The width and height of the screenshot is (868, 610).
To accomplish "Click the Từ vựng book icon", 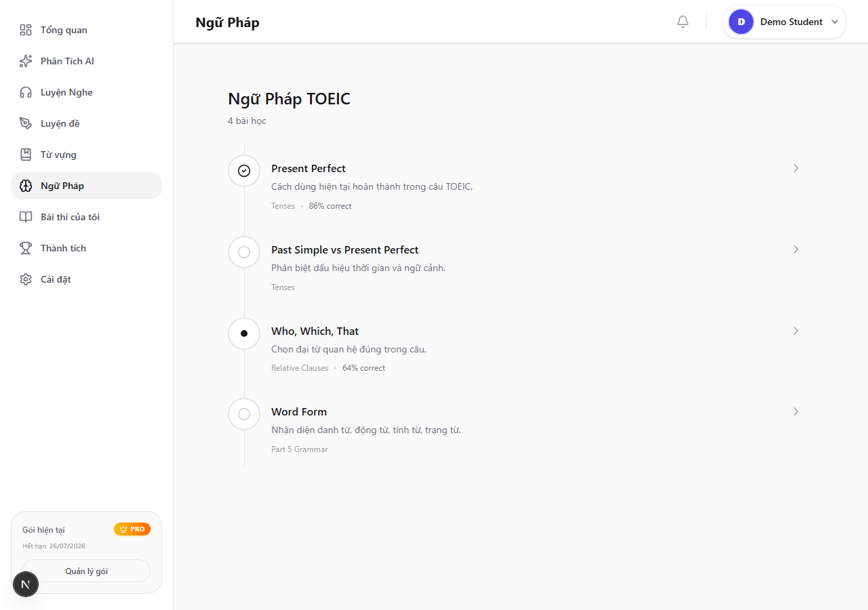I will 26,155.
